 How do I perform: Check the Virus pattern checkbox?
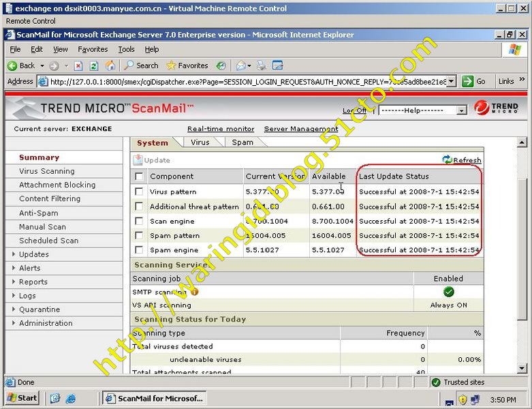(139, 192)
